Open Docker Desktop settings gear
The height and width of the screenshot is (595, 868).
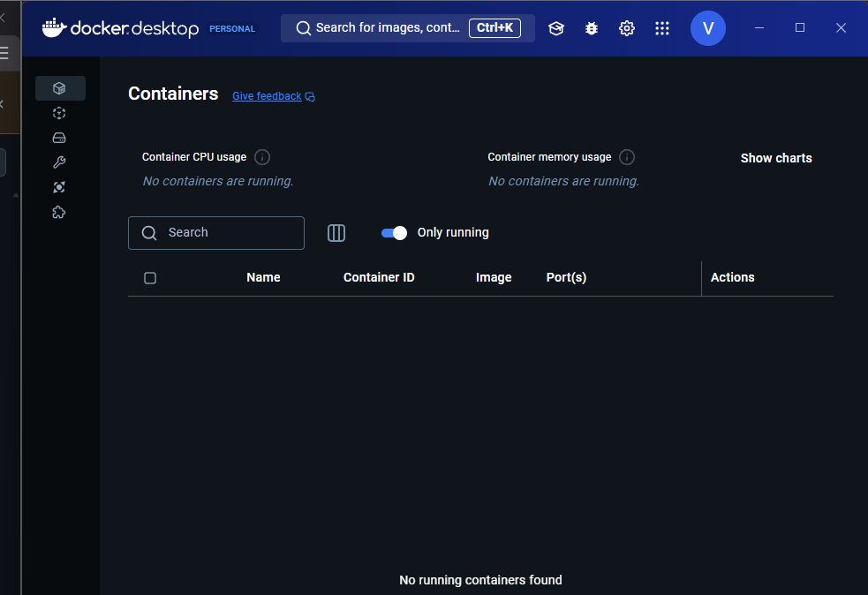[x=627, y=28]
